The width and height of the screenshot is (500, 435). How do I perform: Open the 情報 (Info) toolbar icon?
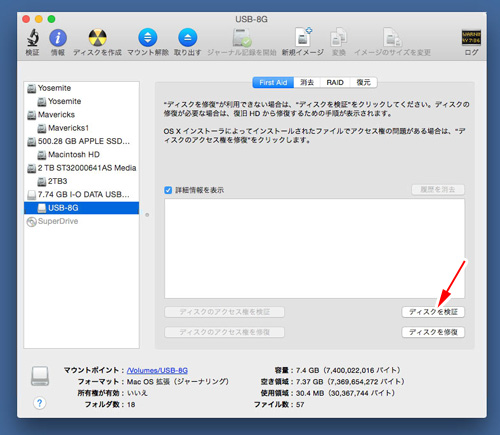pos(58,38)
